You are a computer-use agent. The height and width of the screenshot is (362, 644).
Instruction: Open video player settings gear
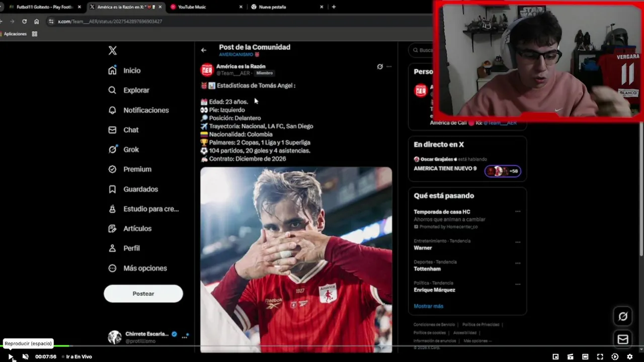click(629, 356)
